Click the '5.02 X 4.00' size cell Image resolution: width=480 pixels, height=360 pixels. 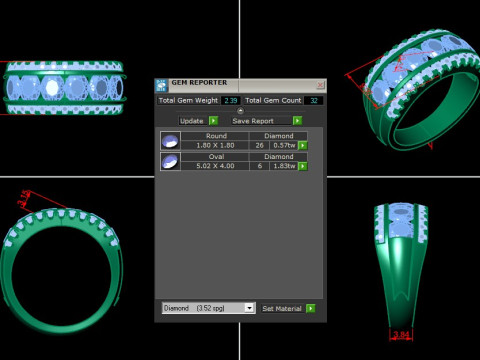coord(215,166)
